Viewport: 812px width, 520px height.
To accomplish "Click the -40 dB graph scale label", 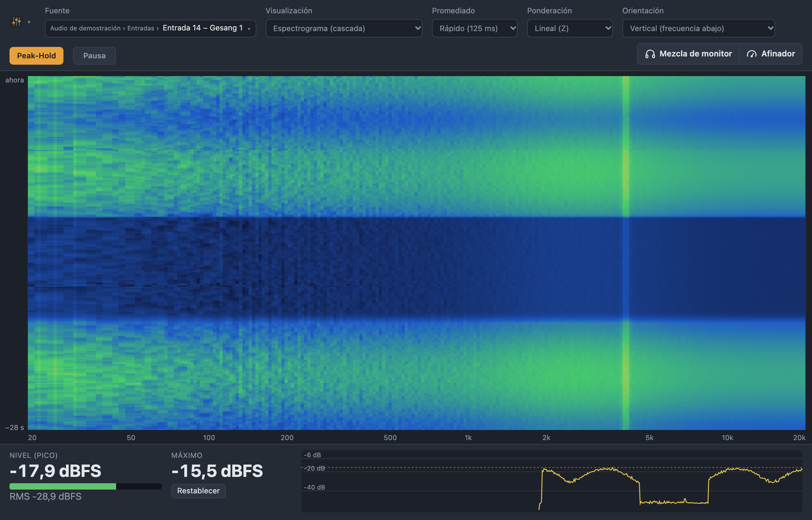I will coord(315,488).
